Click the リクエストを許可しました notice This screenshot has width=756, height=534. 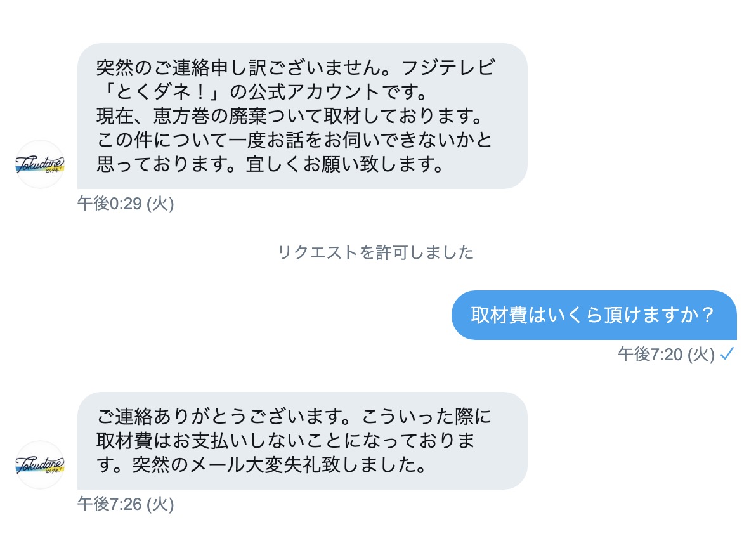tap(376, 252)
